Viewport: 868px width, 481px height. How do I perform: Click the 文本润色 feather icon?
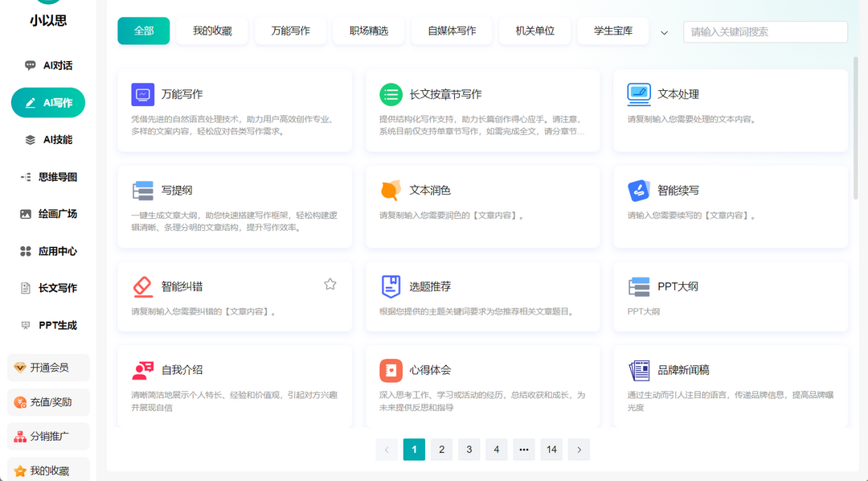pos(391,191)
